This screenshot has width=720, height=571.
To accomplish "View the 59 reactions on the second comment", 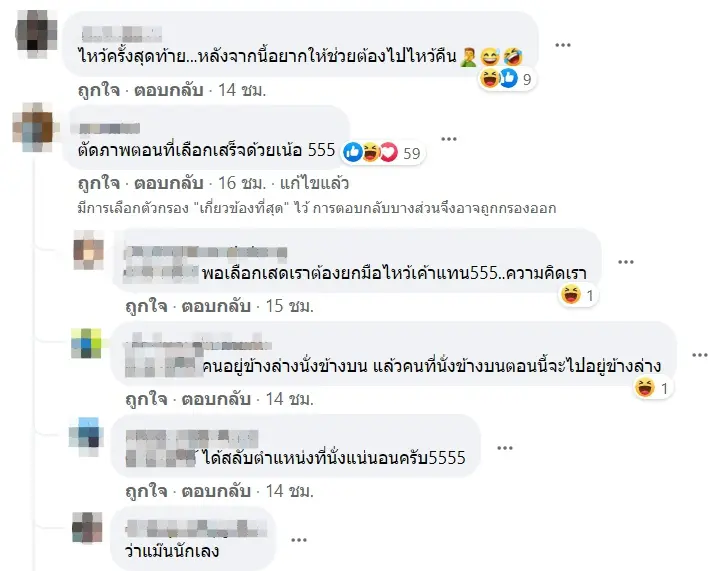I will pyautogui.click(x=382, y=152).
